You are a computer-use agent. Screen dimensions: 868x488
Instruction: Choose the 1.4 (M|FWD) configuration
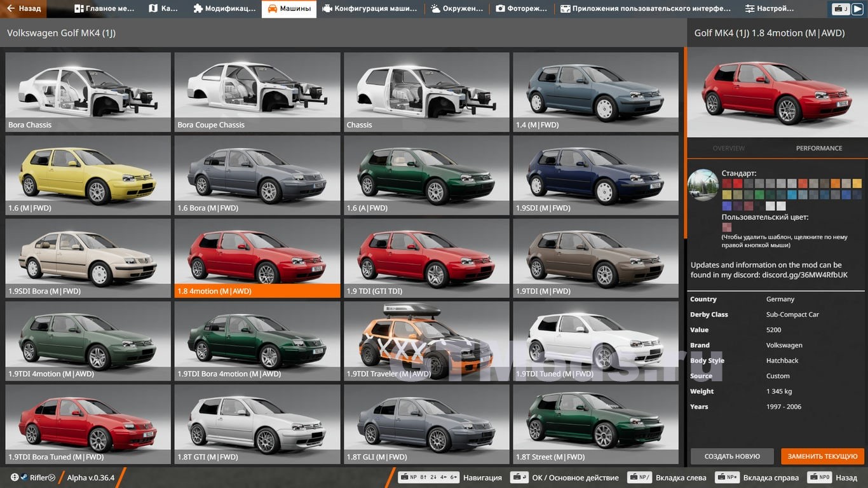click(x=596, y=92)
